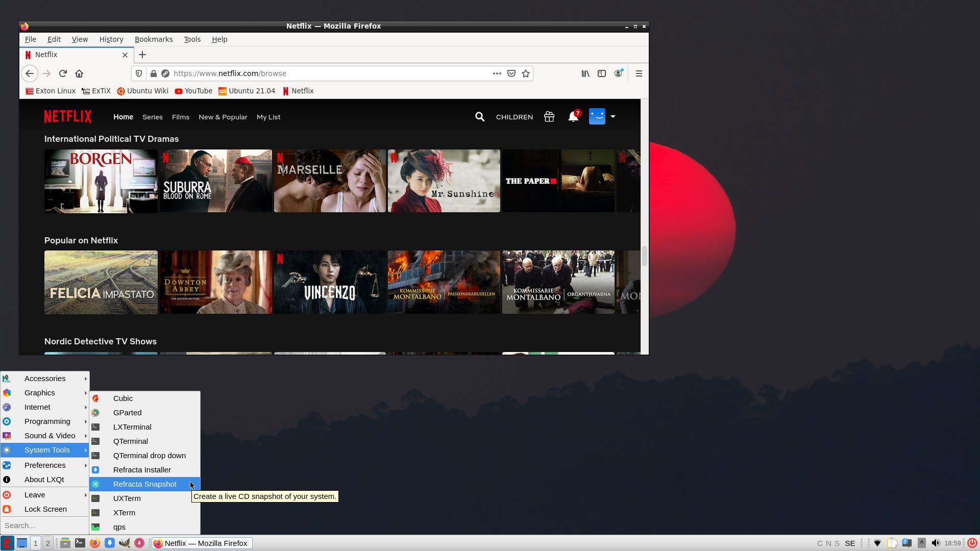The width and height of the screenshot is (980, 551).
Task: Open the Netflix search icon
Action: 479,117
